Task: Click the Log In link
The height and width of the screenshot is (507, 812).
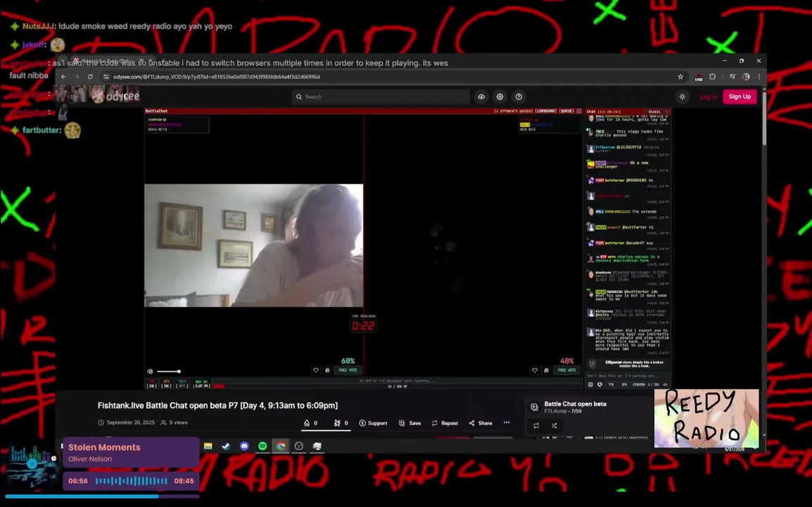Action: point(708,97)
